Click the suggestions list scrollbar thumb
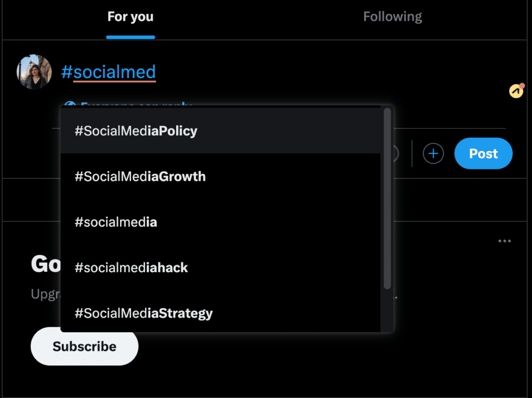The height and width of the screenshot is (398, 532). coord(387,199)
